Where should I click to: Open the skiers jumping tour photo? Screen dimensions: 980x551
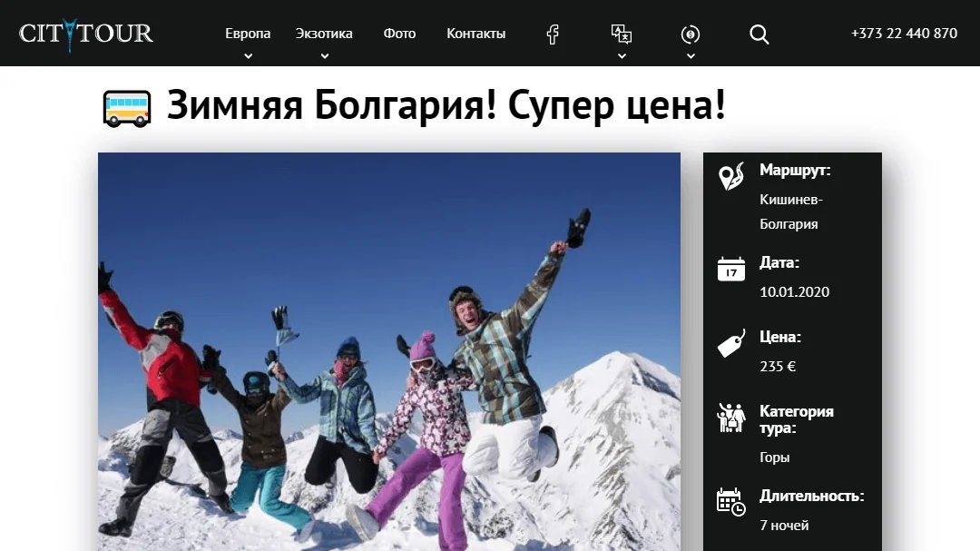click(388, 351)
